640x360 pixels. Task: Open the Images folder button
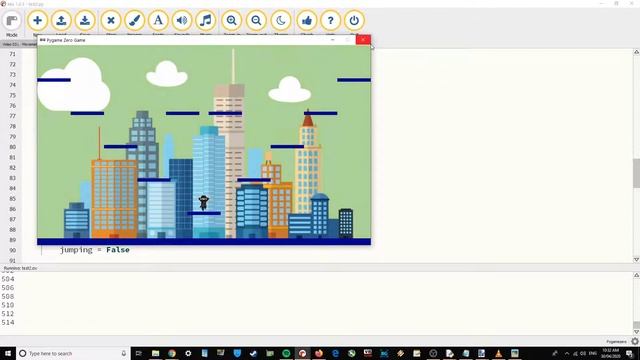(135, 20)
